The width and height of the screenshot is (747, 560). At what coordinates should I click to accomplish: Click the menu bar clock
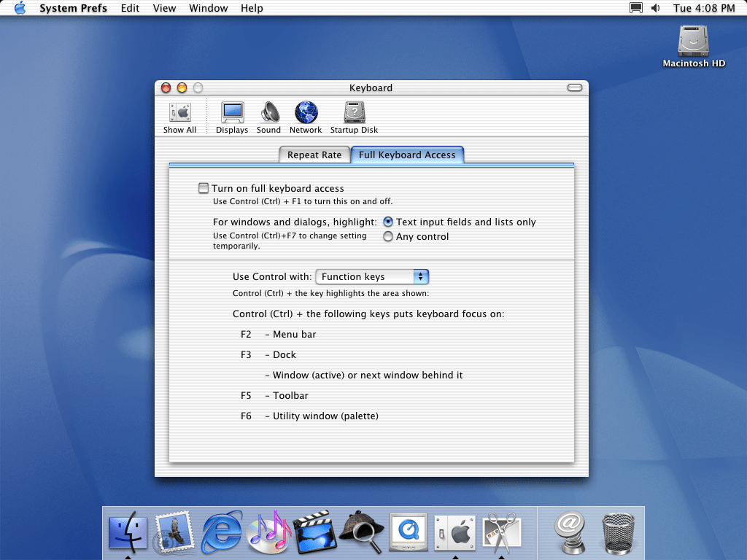click(x=704, y=8)
